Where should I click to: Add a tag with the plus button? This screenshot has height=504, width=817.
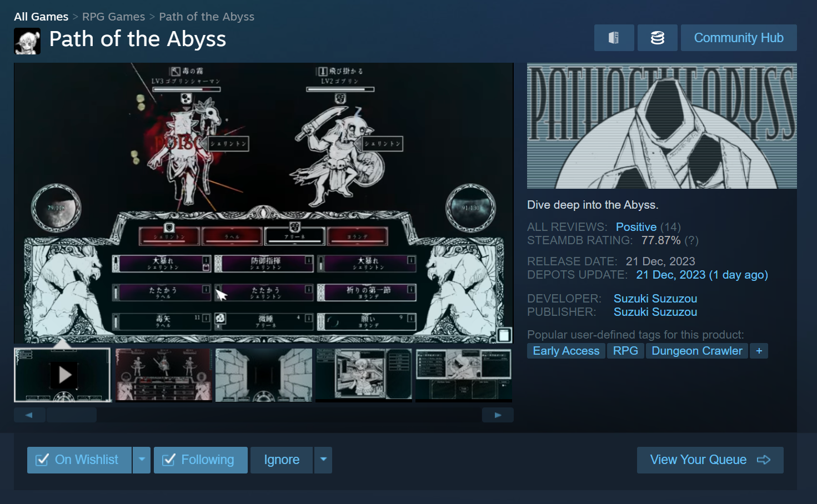759,351
